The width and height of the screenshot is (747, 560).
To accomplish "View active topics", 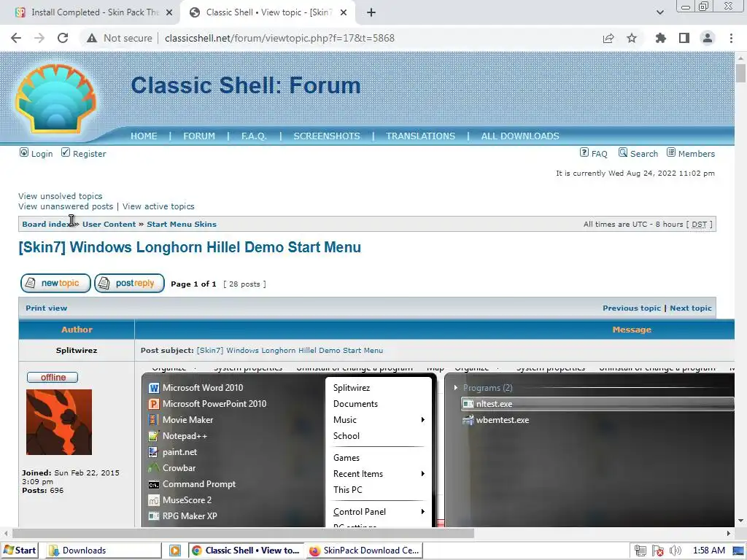I will (158, 206).
